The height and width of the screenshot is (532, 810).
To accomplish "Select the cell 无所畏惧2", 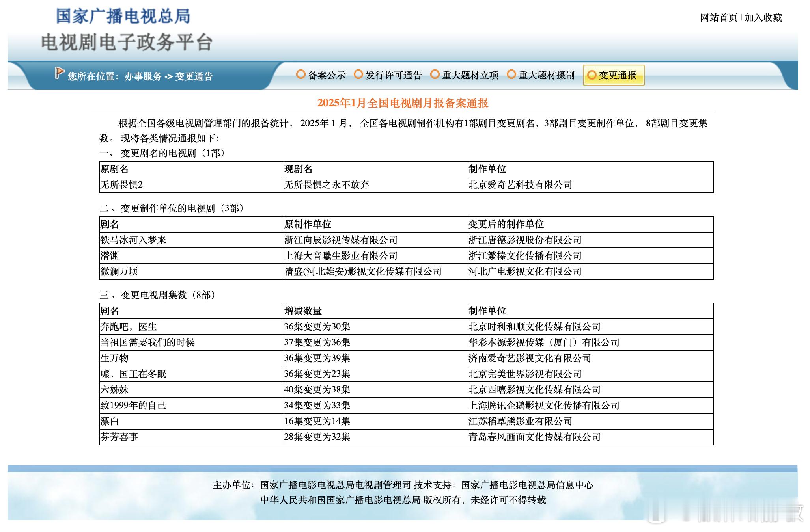I will pyautogui.click(x=191, y=185).
